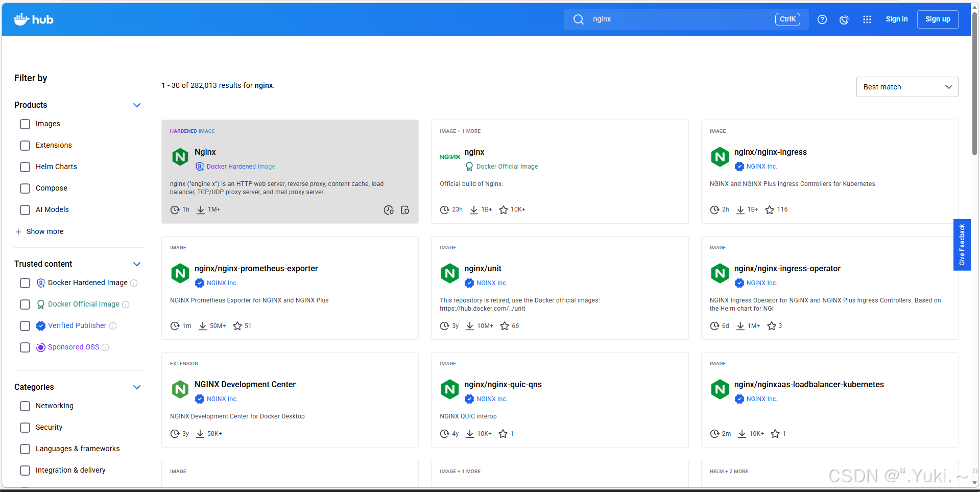Check the Security category
This screenshot has height=492, width=980.
(x=25, y=428)
